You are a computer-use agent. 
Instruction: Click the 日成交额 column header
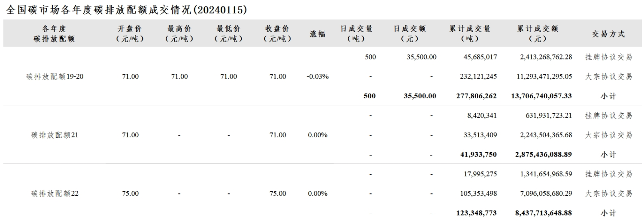[x=410, y=34]
